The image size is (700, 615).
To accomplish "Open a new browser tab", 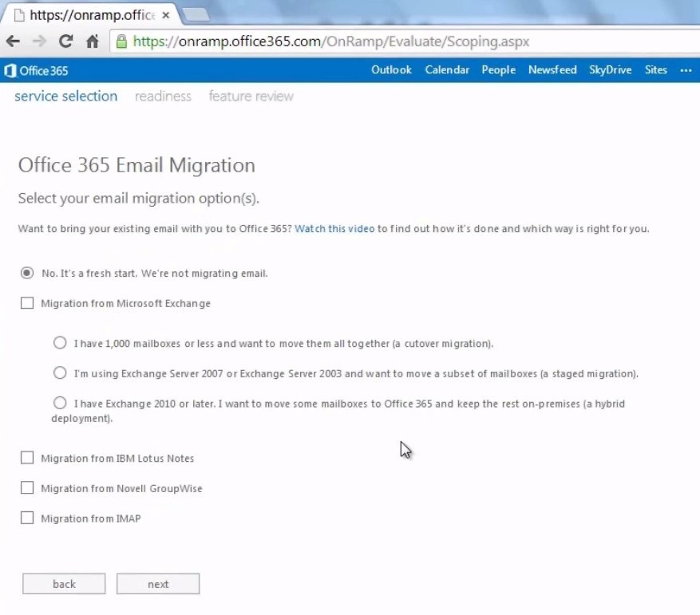I will tap(196, 14).
